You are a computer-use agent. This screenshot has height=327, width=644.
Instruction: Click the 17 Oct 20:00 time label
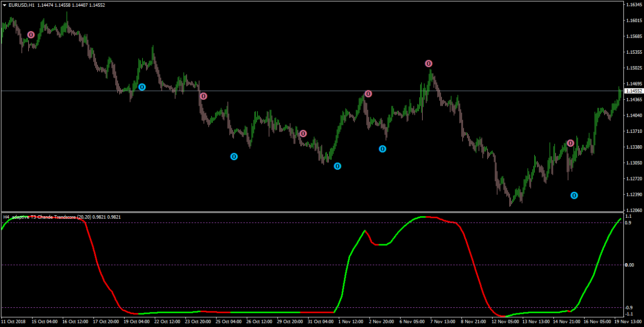[106, 322]
